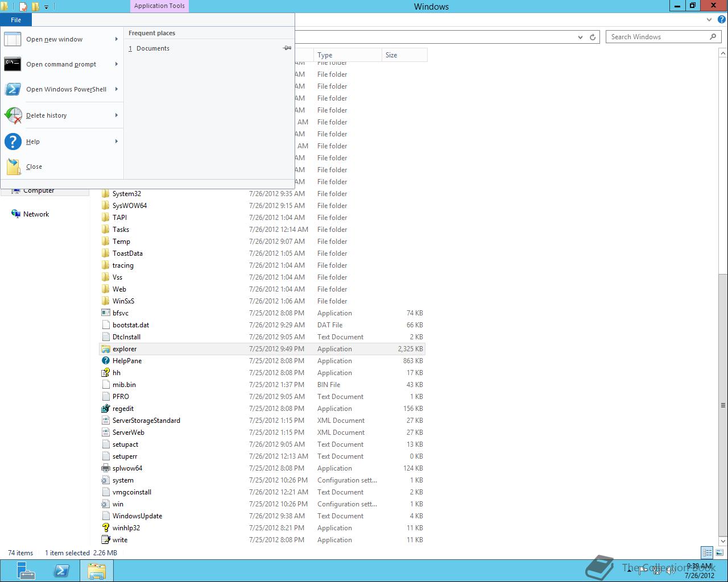Click quick access Properties icon
This screenshot has height=582, width=728.
point(23,7)
